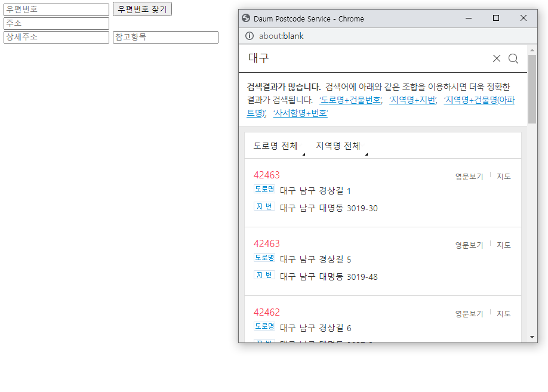Select road address 대구 남구 경상길 6
Image resolution: width=548 pixels, height=392 pixels.
click(x=315, y=328)
